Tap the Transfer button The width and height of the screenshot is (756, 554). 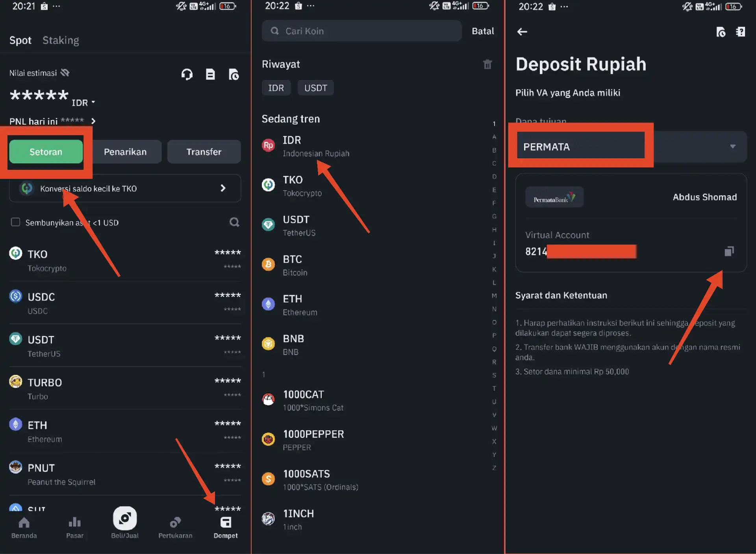tap(204, 152)
